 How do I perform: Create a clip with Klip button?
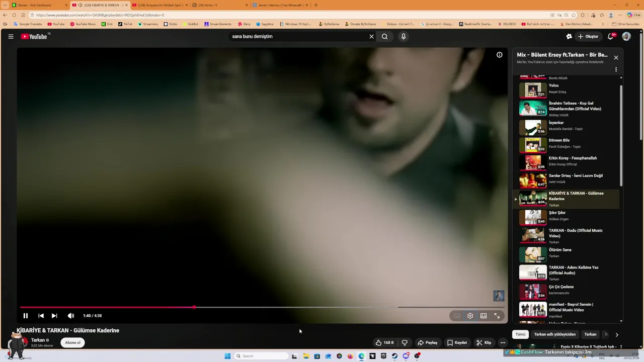tap(484, 342)
